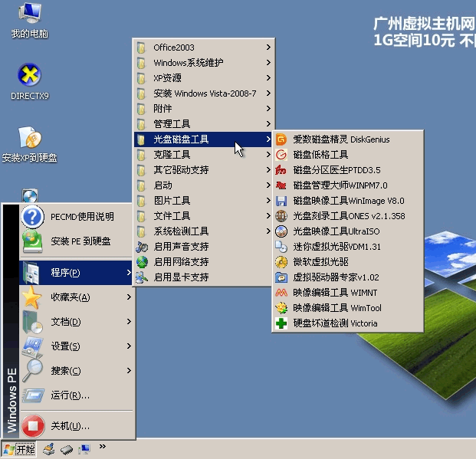The image size is (476, 459).
Task: Expand 收藏夹(A) submenu arrow
Action: click(x=129, y=297)
